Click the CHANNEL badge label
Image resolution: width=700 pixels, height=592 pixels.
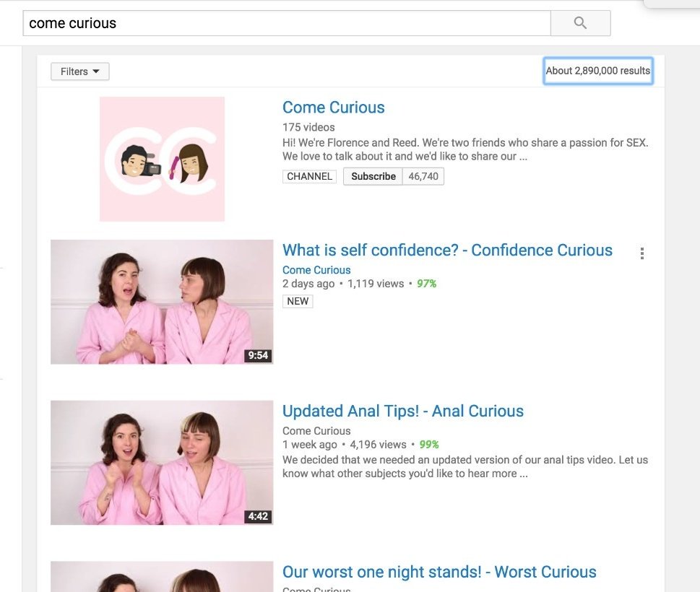309,176
